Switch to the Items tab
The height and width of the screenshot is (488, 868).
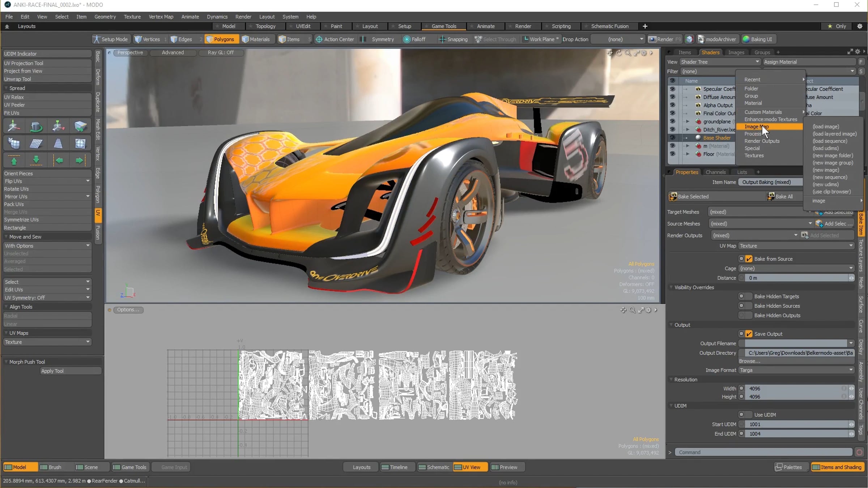pyautogui.click(x=684, y=52)
